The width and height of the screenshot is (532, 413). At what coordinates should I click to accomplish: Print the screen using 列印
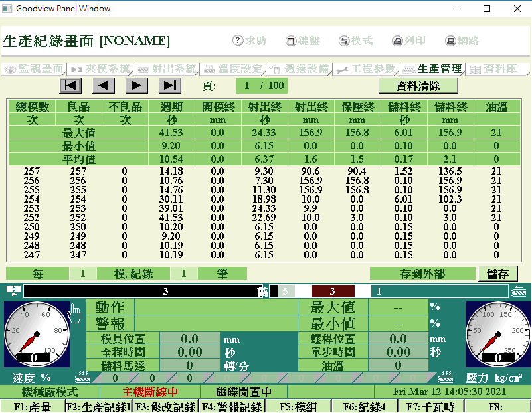(409, 41)
